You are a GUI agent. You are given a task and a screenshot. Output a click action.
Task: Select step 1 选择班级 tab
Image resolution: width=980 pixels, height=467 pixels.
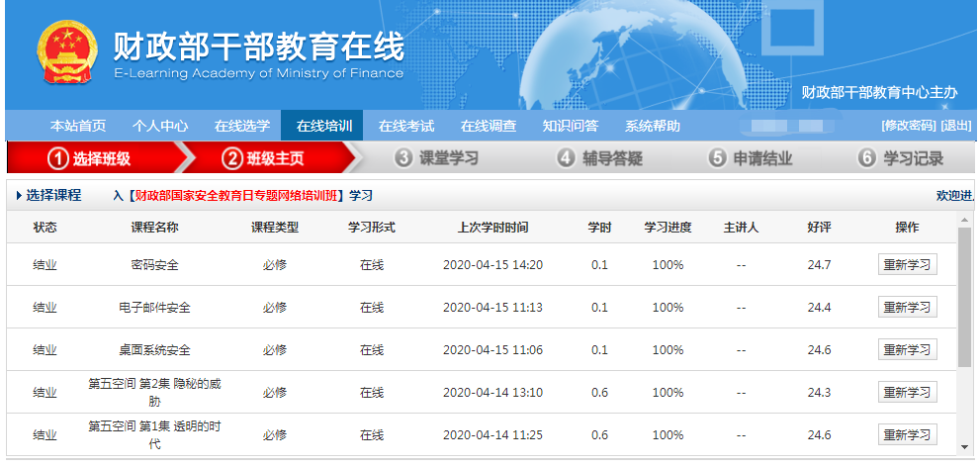pyautogui.click(x=91, y=158)
